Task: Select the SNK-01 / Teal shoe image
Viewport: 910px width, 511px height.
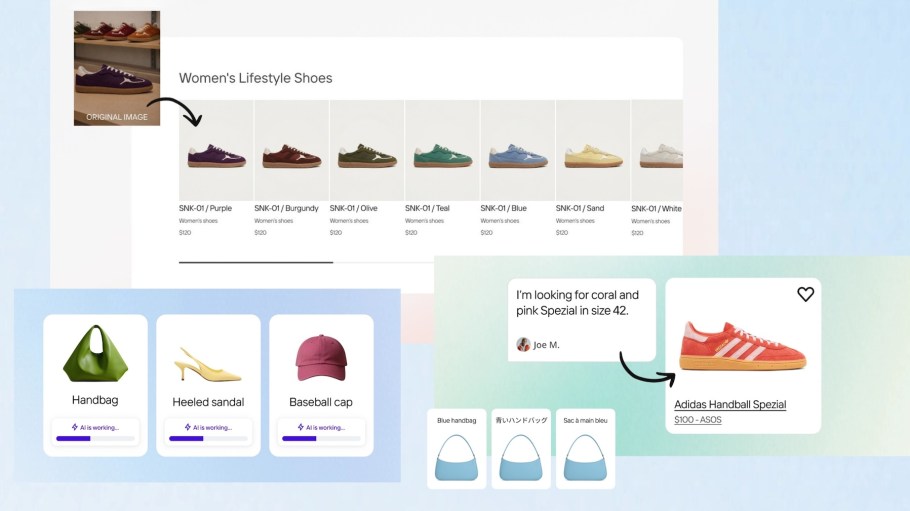Action: pyautogui.click(x=442, y=150)
